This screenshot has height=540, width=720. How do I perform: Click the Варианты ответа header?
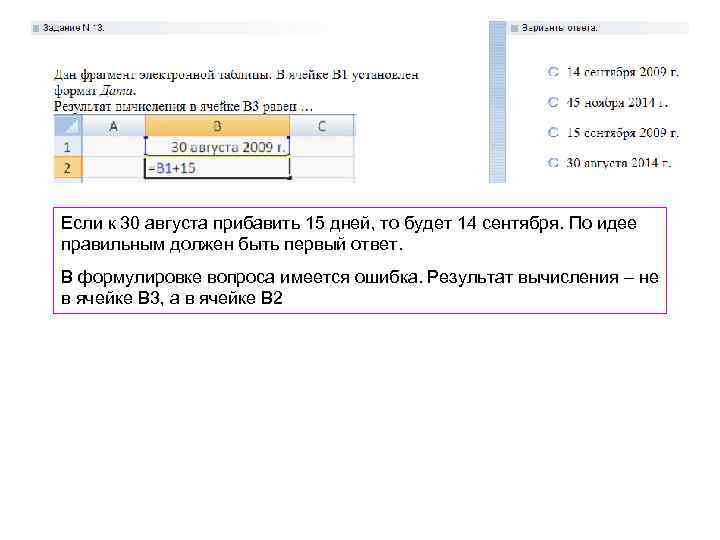point(559,28)
